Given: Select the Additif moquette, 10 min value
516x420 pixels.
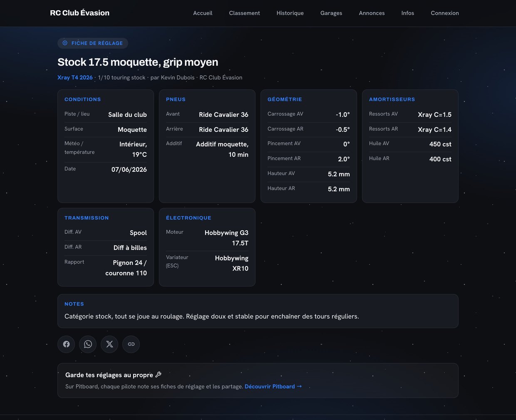Looking at the screenshot, I should [x=222, y=149].
